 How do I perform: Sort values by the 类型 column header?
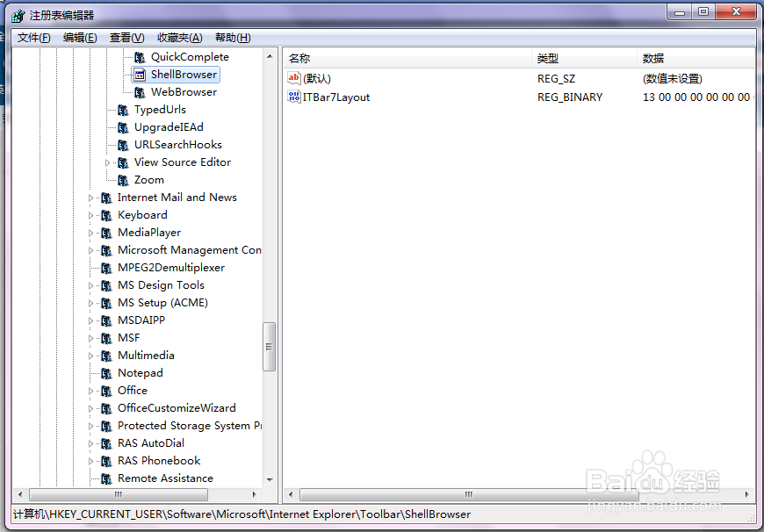point(584,59)
